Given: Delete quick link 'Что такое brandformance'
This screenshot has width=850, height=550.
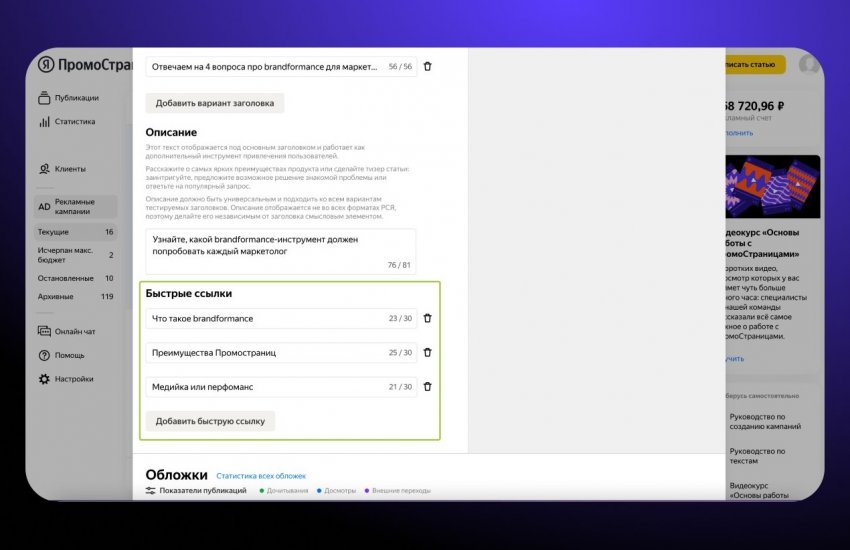Looking at the screenshot, I should (428, 318).
